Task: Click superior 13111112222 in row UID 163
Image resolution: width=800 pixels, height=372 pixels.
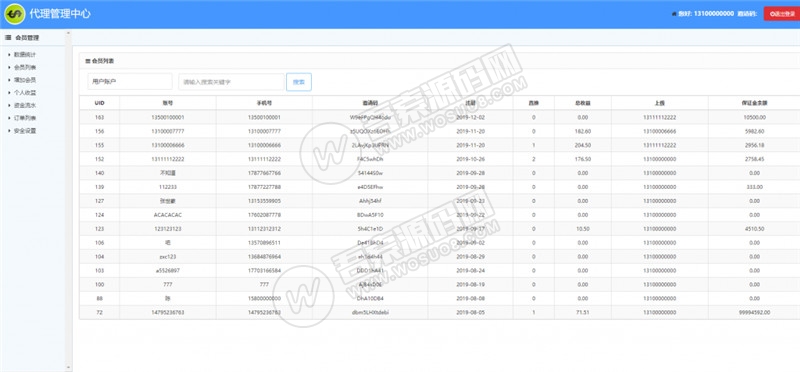Action: pos(659,117)
